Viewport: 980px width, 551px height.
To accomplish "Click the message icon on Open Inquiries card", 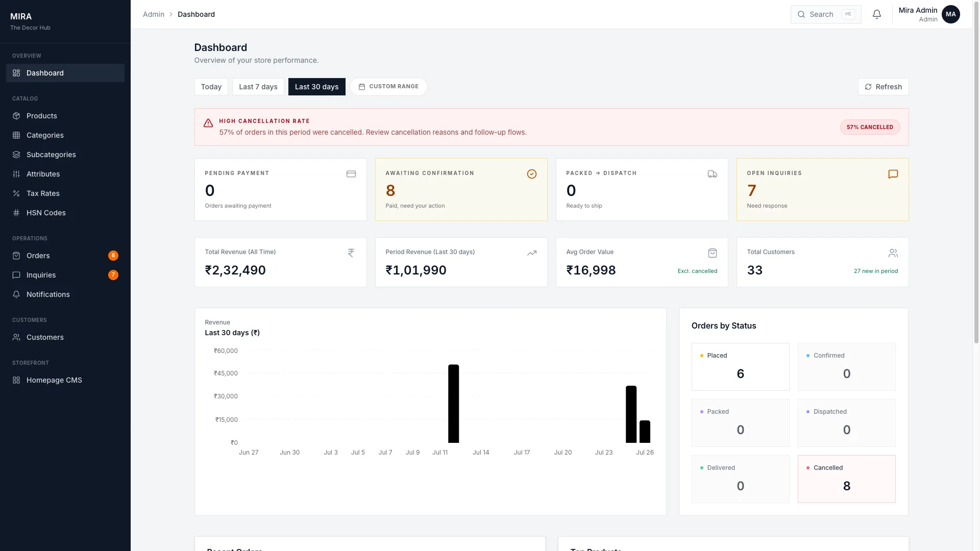I will click(893, 174).
